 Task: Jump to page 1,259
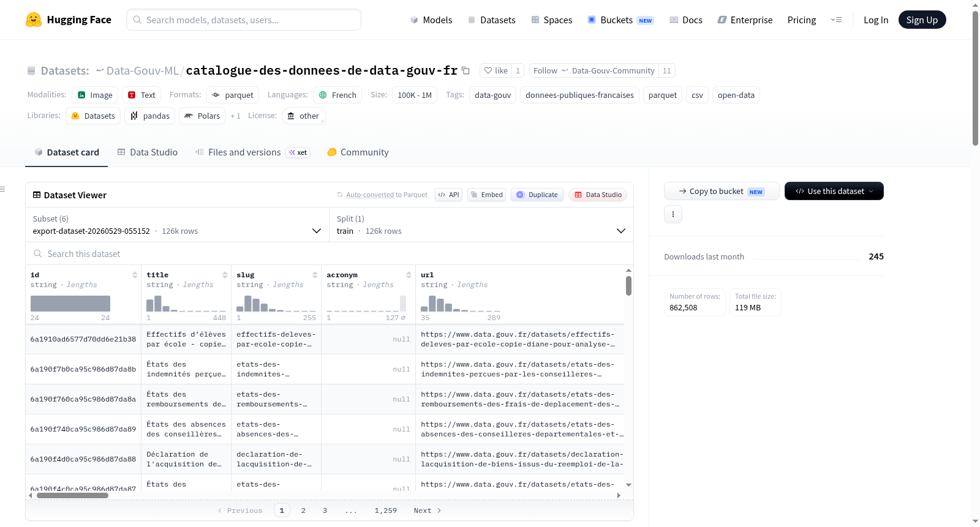pos(386,510)
